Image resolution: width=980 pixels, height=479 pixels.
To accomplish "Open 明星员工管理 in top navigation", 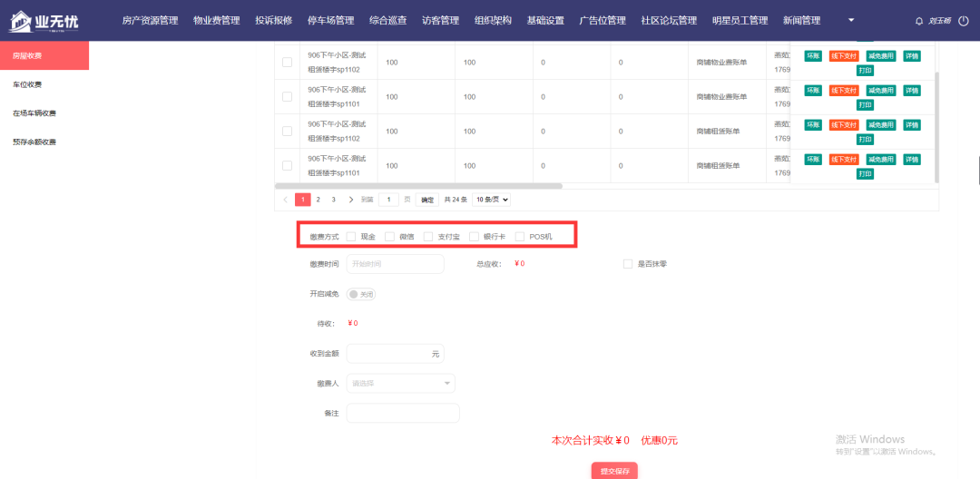I will (740, 21).
